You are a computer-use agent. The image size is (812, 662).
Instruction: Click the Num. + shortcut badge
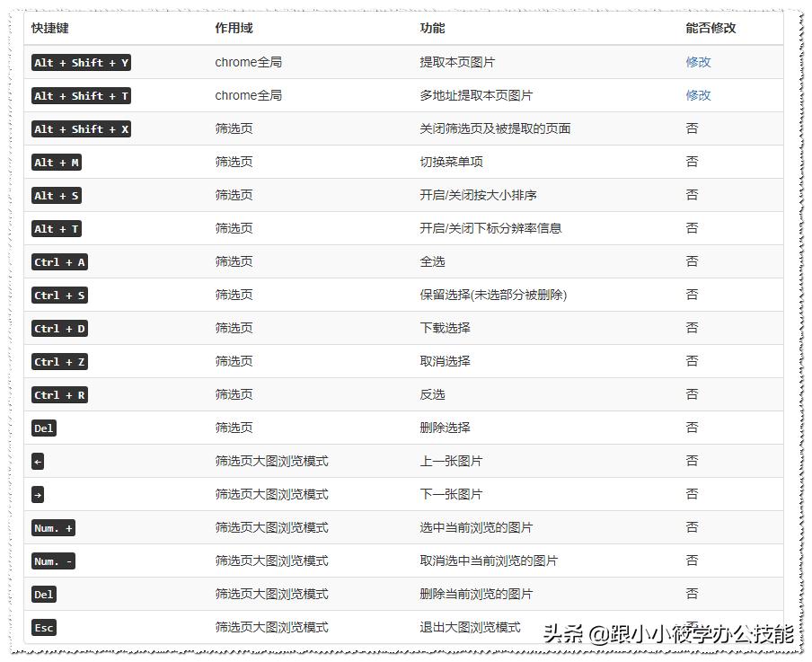coord(52,527)
